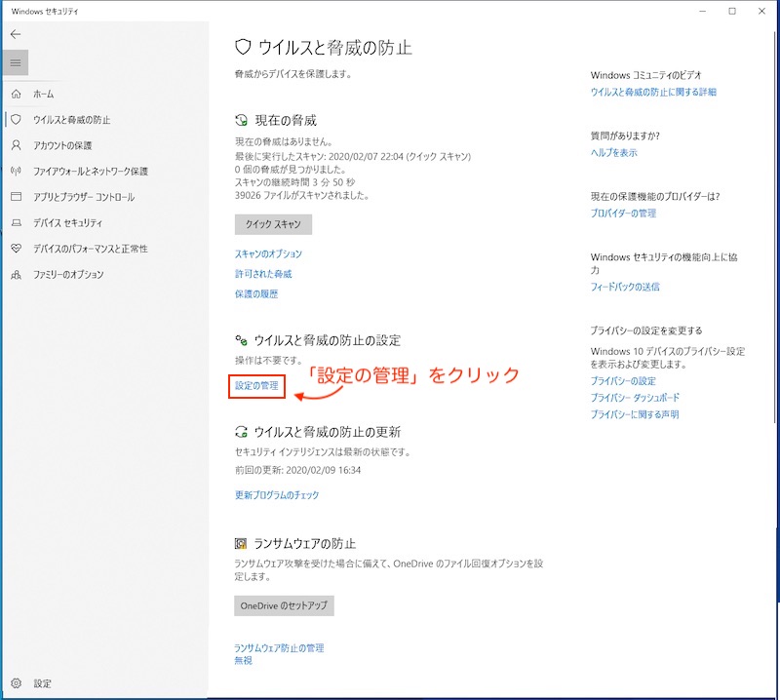Image resolution: width=780 pixels, height=700 pixels.
Task: Click the ウイルスと脅威の防止の更新 refresh icon
Action: (x=241, y=432)
